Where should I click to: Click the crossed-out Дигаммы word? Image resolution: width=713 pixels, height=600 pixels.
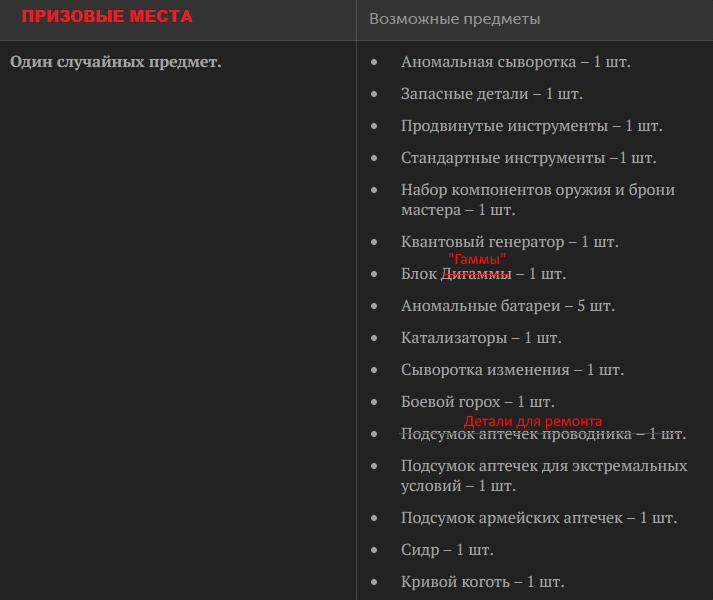pyautogui.click(x=476, y=274)
